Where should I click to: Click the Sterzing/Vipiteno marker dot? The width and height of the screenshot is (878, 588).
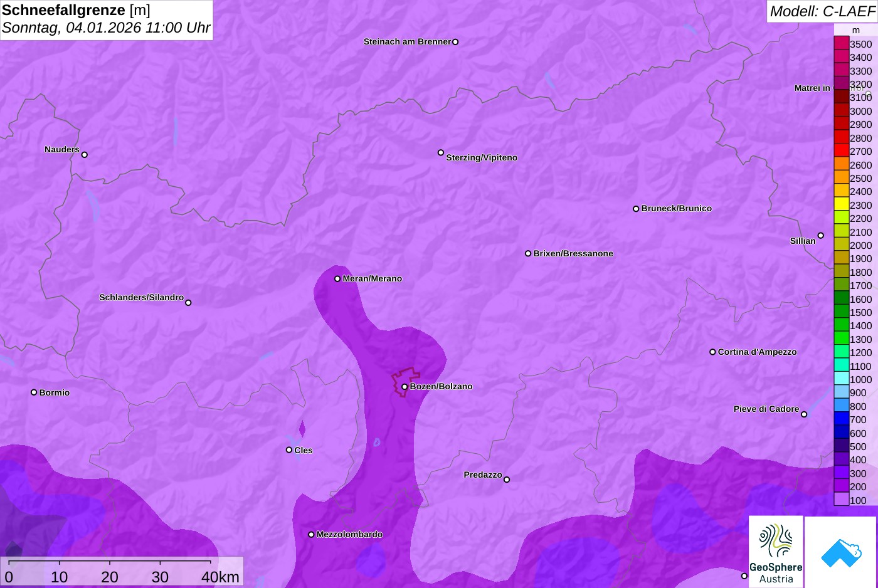[x=441, y=152]
